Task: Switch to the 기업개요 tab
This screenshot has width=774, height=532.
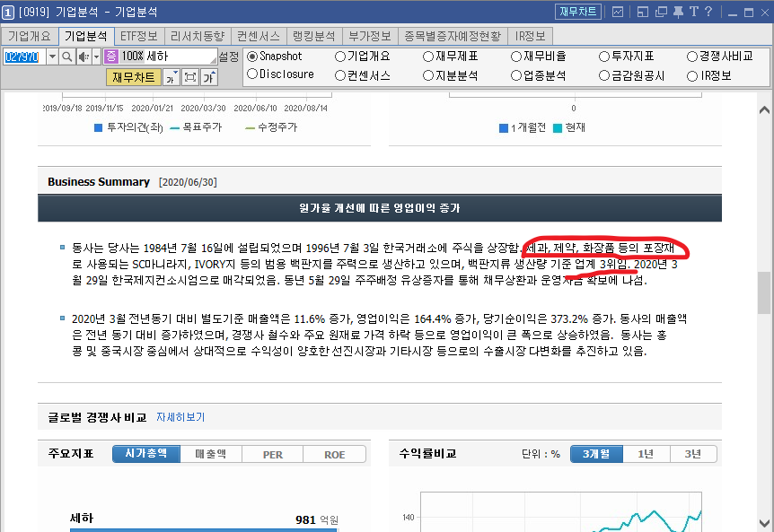Action: tap(30, 36)
